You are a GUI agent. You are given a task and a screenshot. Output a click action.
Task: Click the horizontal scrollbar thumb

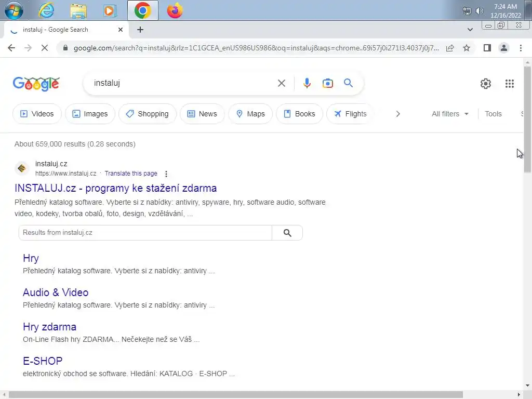point(236,395)
